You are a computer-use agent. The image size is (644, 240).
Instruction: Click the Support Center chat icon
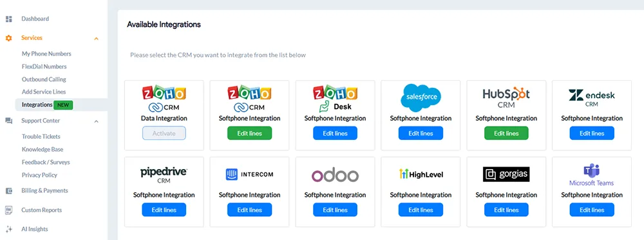coord(8,121)
